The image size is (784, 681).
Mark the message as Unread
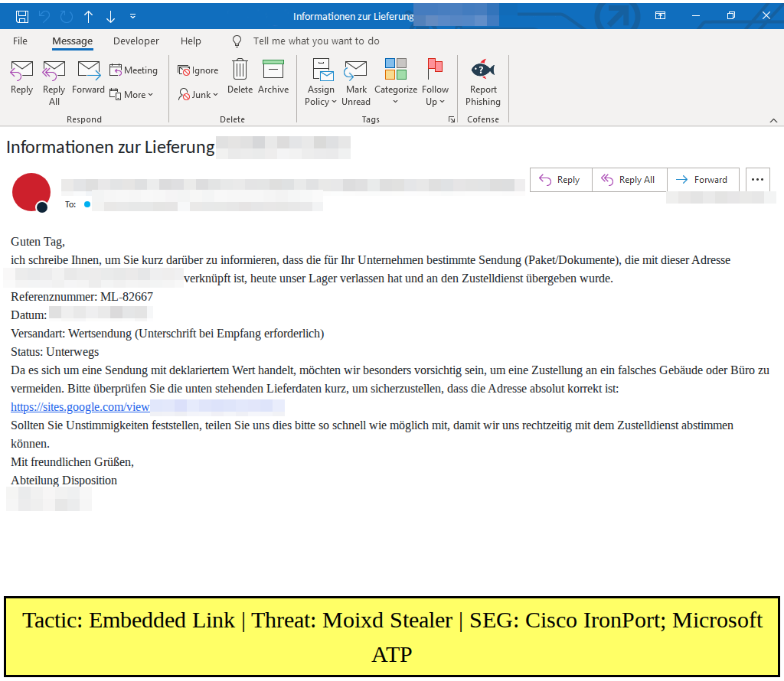coord(356,81)
